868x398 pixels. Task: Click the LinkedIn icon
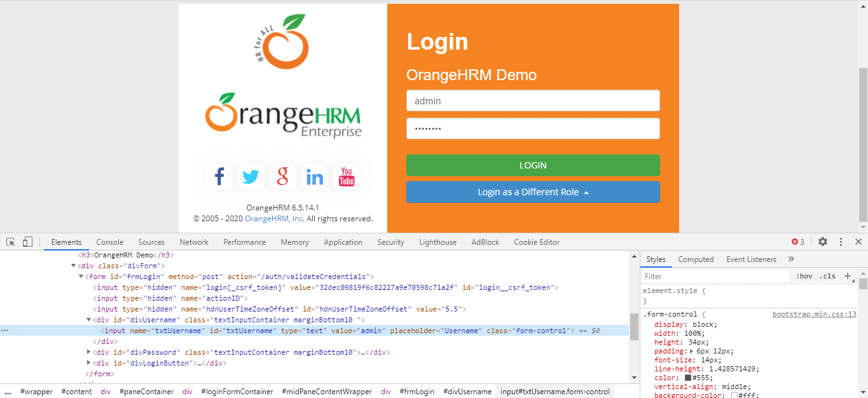314,176
